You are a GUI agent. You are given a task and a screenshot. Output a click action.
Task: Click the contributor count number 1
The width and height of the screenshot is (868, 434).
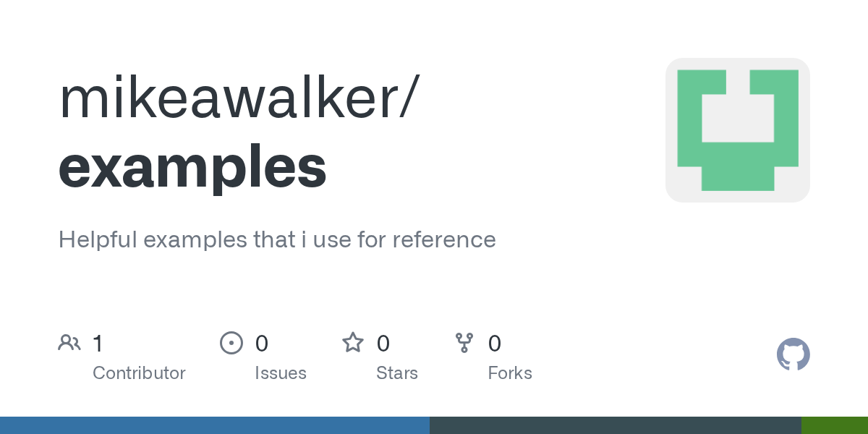pyautogui.click(x=98, y=343)
